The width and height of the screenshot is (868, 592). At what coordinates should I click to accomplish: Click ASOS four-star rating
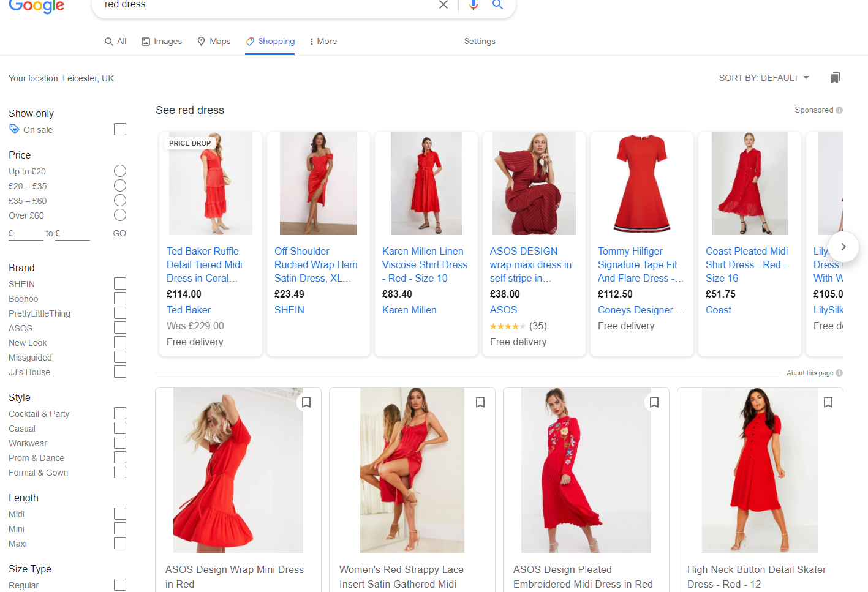click(508, 326)
